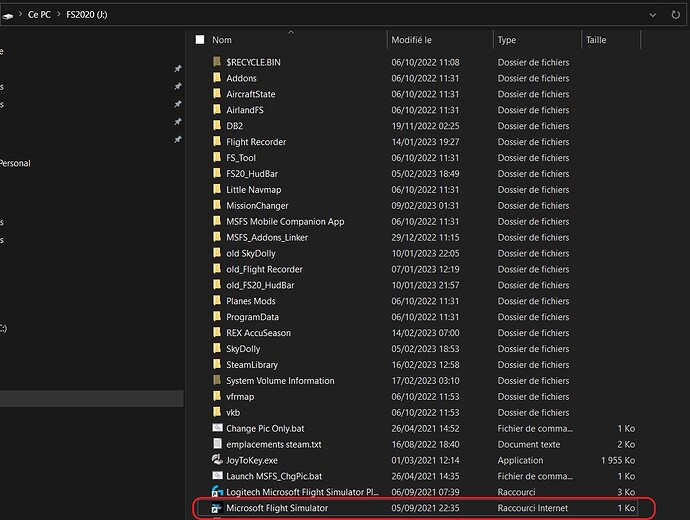Image resolution: width=690 pixels, height=520 pixels.
Task: Click the Change Pic Only.bat file icon
Action: [x=217, y=428]
